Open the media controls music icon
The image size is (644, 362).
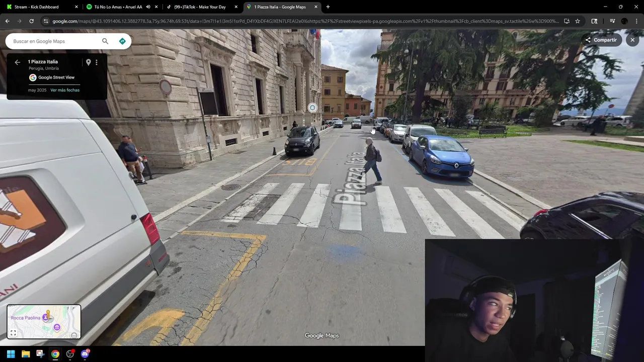(x=612, y=21)
